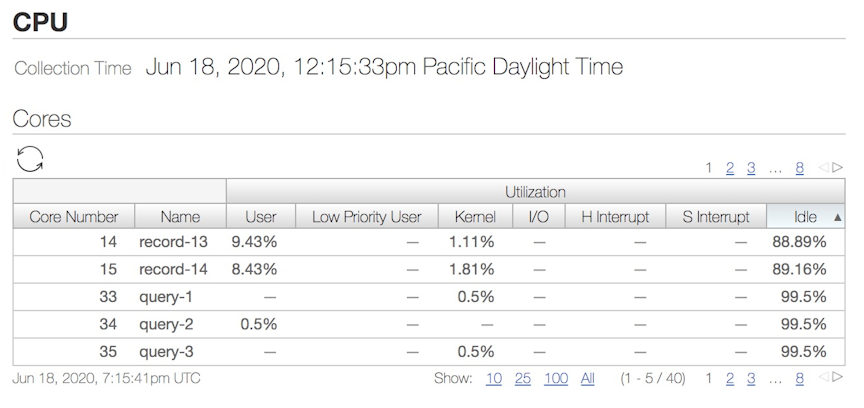Sort by Kernel column header
Viewport: 864px width, 408px height.
[475, 217]
